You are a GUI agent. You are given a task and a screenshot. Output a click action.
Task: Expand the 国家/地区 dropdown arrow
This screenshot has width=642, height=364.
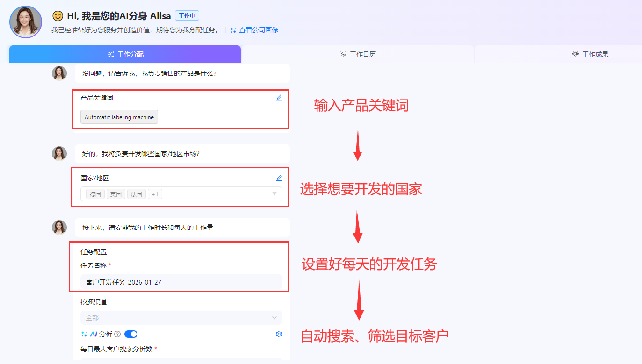[x=274, y=194]
